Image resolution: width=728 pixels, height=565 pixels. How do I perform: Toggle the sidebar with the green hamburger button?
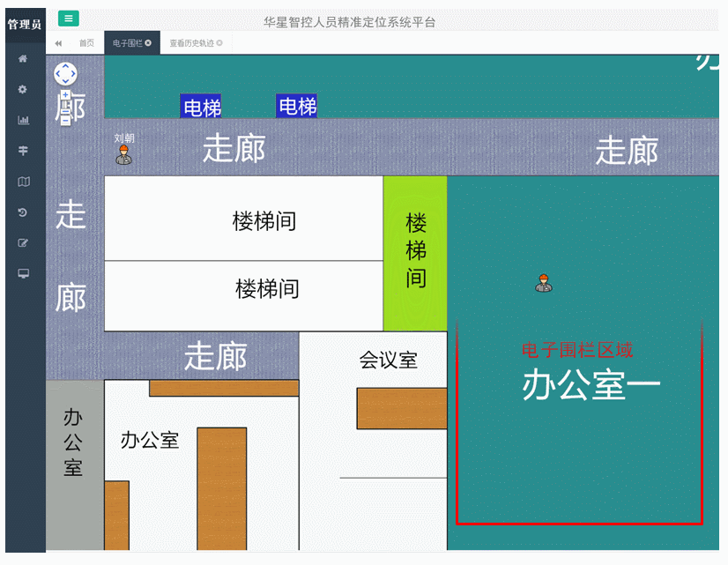[x=67, y=19]
